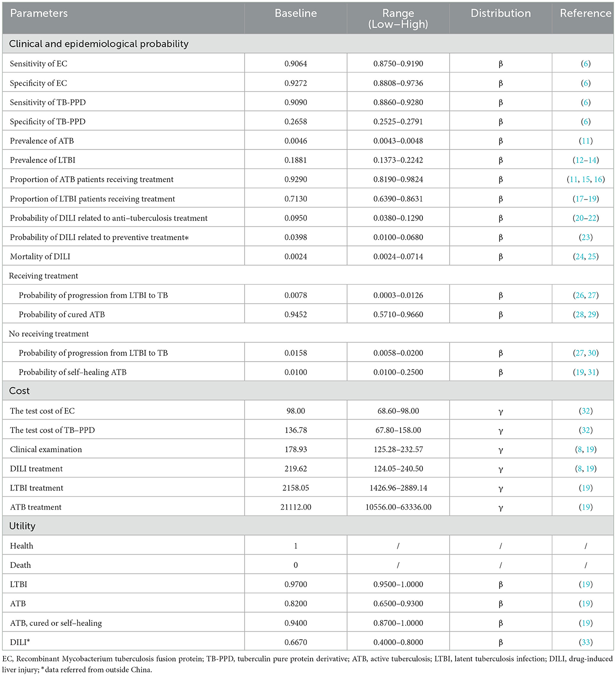Screen dimensions: 616x676
Task: Select the 219.62 baseline cost
Action: (296, 468)
